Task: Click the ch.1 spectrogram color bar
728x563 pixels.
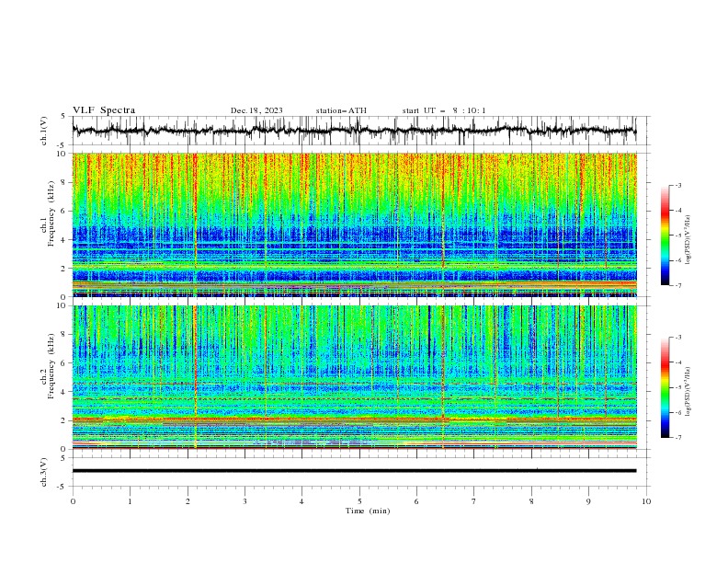Action: [665, 236]
